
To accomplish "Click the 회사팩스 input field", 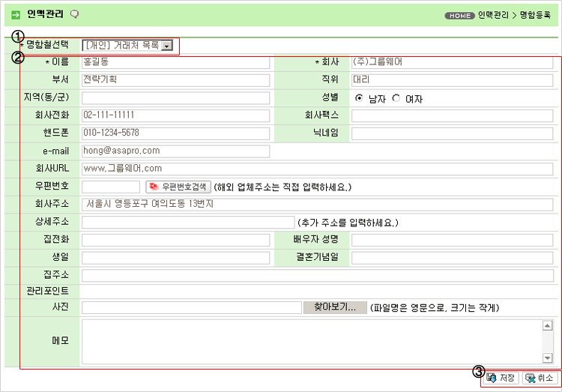I will [452, 115].
